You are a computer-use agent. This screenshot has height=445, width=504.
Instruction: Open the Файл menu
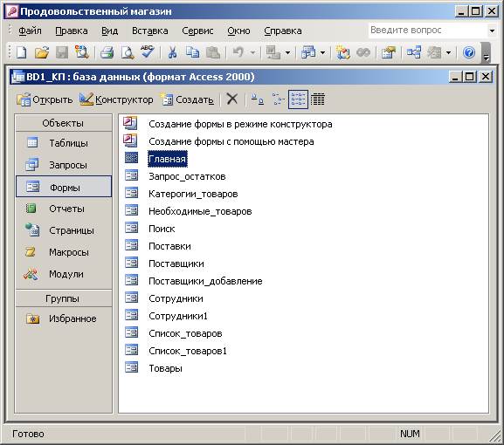pyautogui.click(x=30, y=31)
